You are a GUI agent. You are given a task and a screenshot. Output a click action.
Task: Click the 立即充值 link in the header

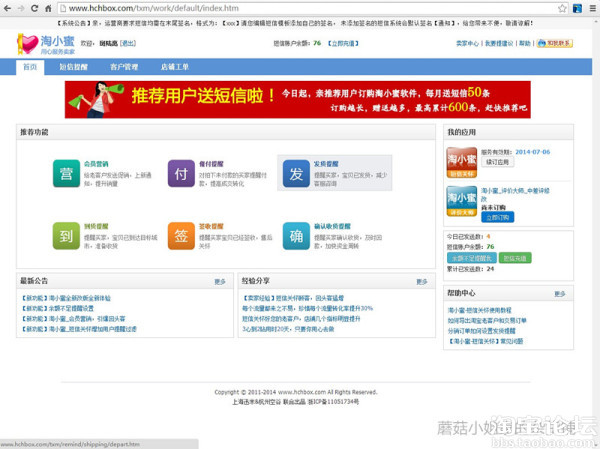click(x=343, y=43)
